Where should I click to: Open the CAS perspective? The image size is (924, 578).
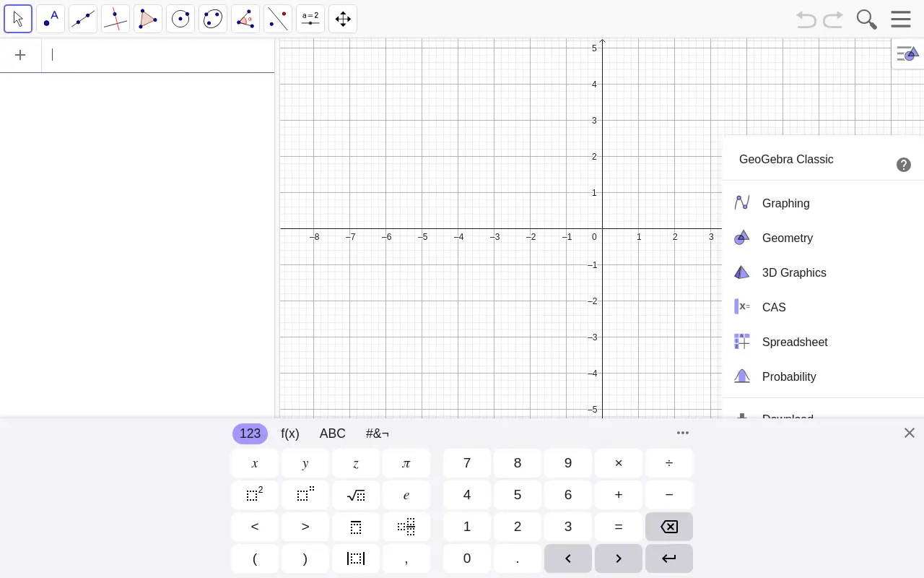tap(823, 307)
